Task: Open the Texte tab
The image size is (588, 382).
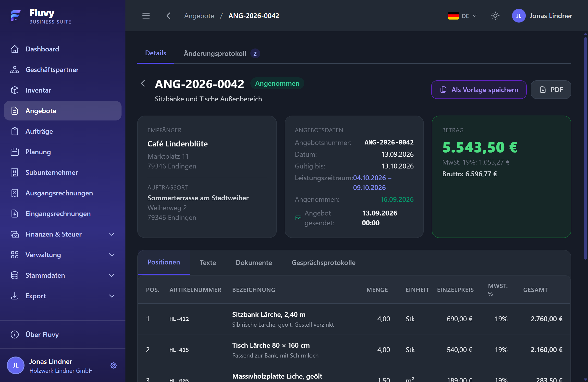Action: click(208, 263)
